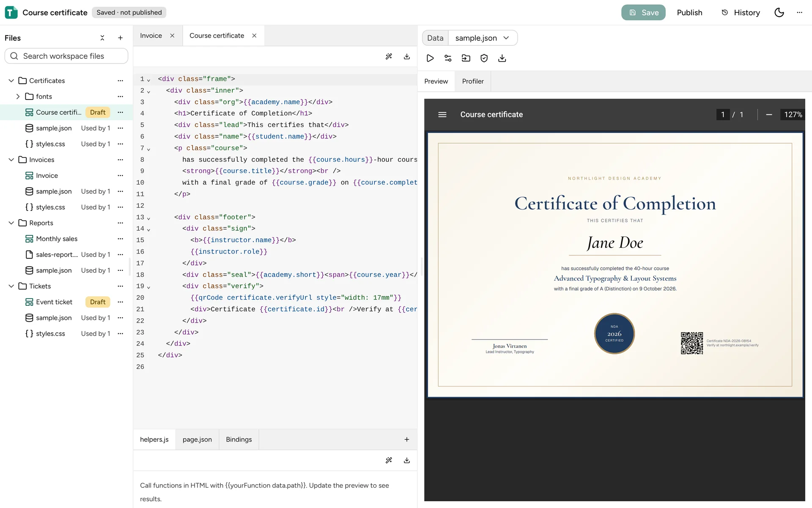Download the rendered PDF from preview toolbar

pyautogui.click(x=502, y=58)
